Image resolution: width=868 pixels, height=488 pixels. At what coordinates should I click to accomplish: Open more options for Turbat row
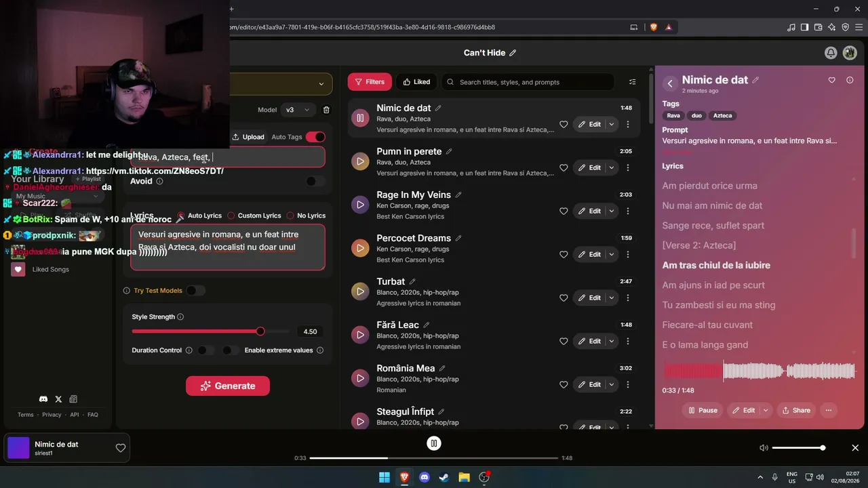(x=628, y=298)
